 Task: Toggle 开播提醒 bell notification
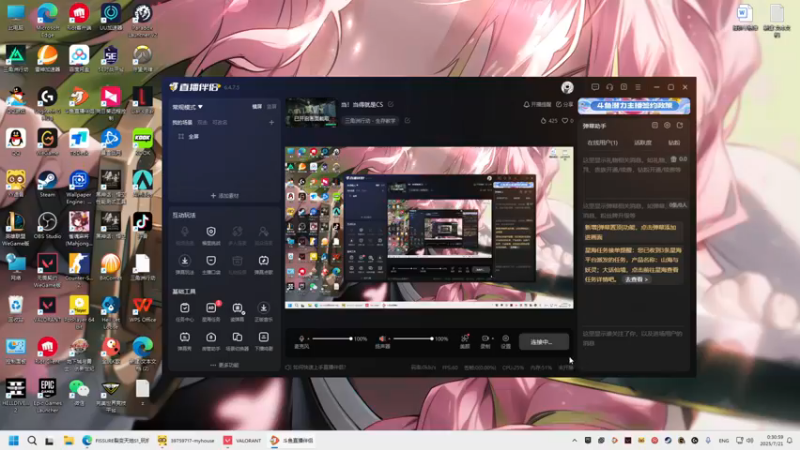click(x=537, y=104)
